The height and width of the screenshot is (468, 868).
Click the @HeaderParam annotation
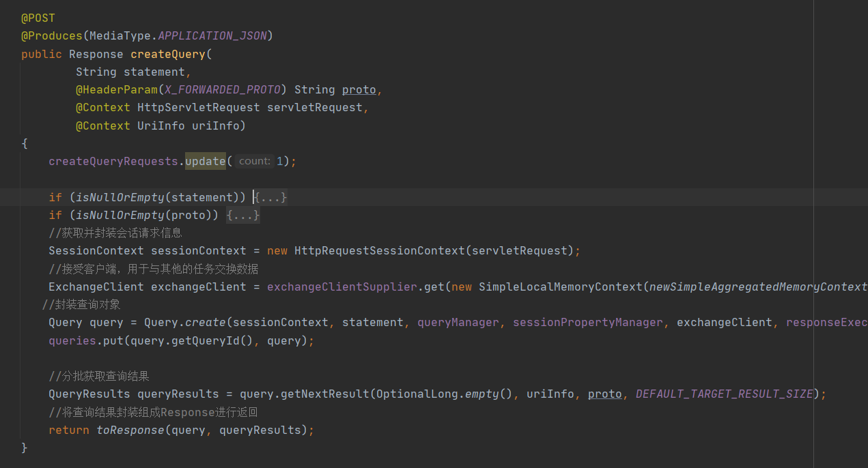coord(117,90)
